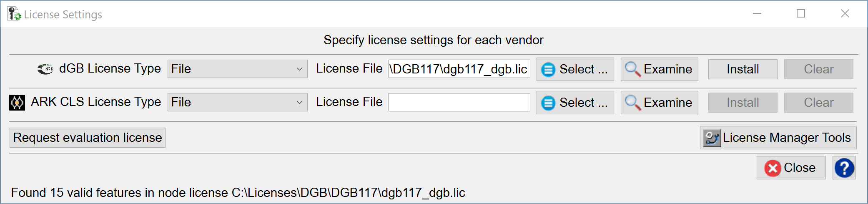Screen dimensions: 868x204
Task: Focus the empty ARK CLS License File field
Action: click(459, 102)
